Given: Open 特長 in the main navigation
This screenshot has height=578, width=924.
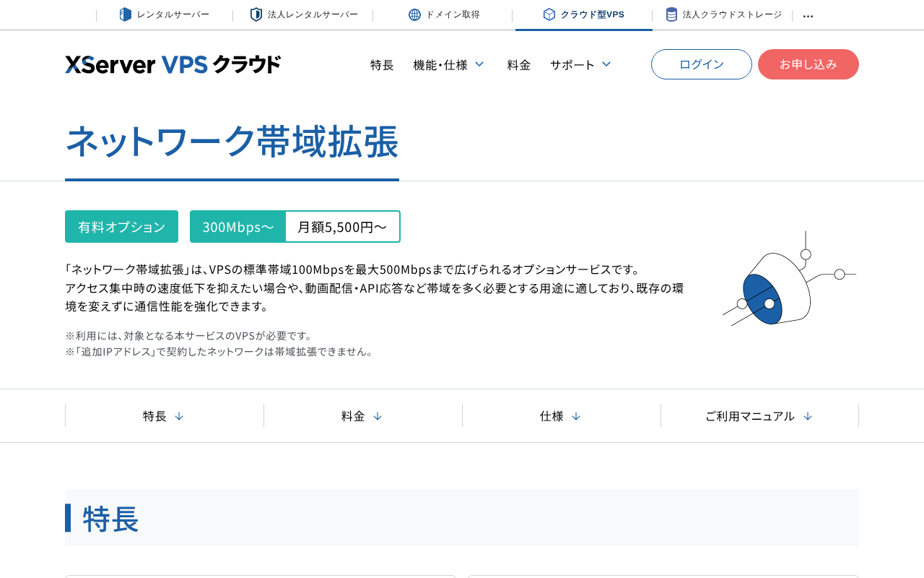Looking at the screenshot, I should pos(382,64).
